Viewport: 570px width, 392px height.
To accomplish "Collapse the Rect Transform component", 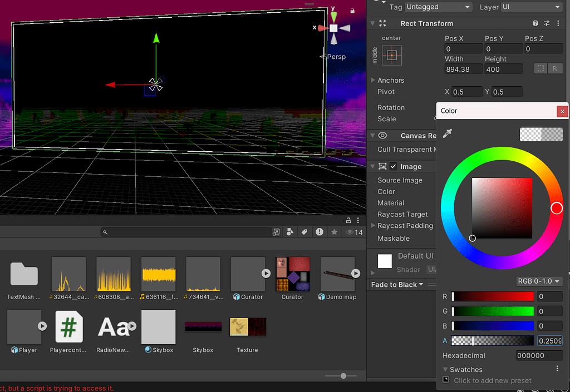I will tap(372, 23).
